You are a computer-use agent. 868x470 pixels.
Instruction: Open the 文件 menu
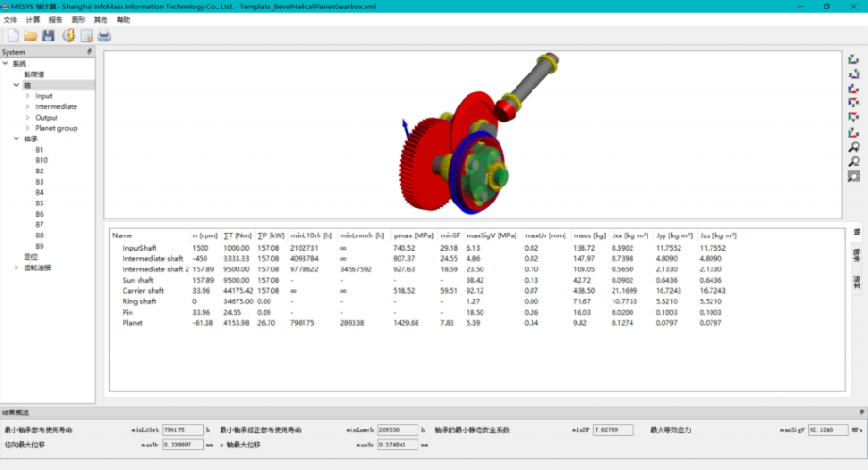click(10, 19)
